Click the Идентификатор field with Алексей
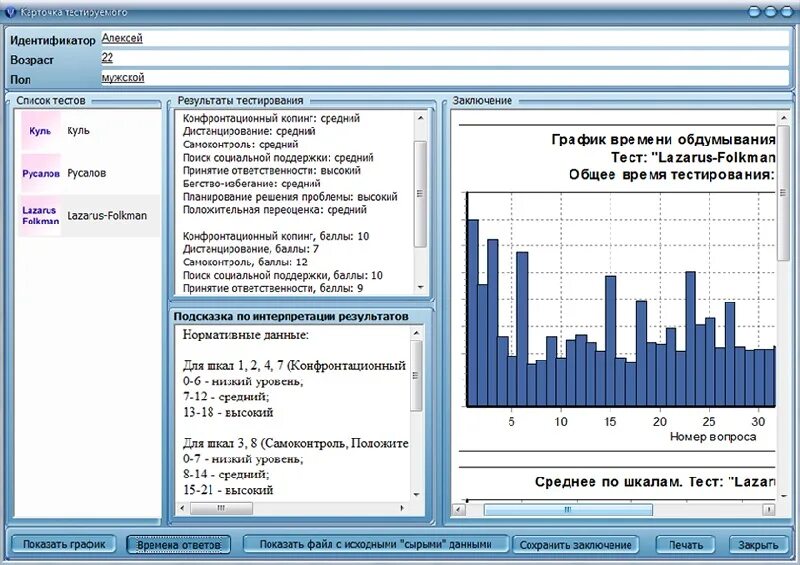This screenshot has height=565, width=800. (445, 38)
